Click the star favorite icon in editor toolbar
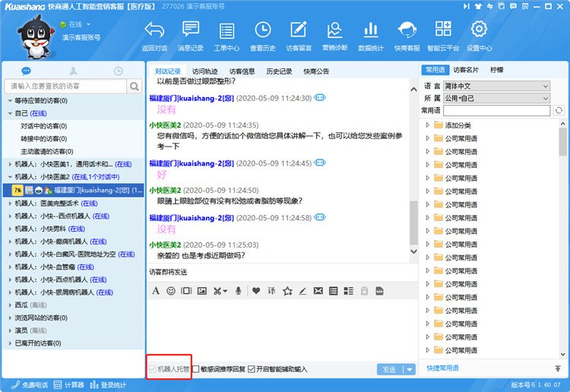The width and height of the screenshot is (570, 392). [287, 291]
